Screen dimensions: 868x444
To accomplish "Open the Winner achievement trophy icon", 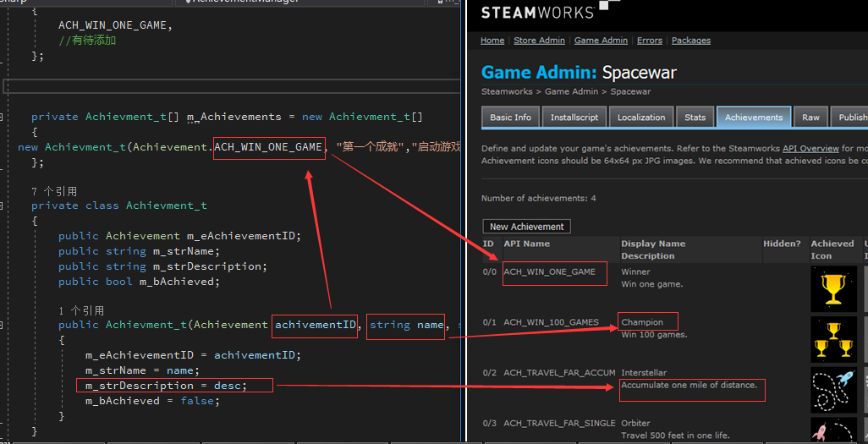I will tap(833, 289).
